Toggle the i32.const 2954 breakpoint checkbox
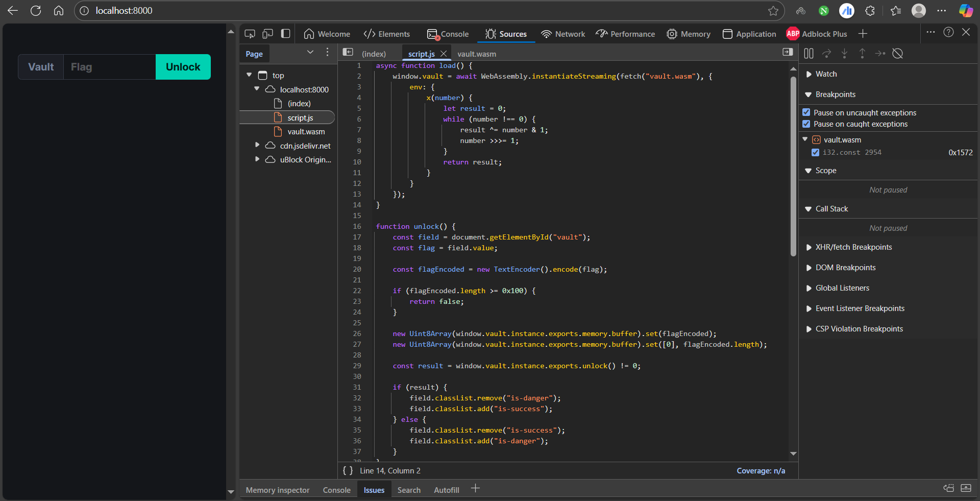Viewport: 980px width, 501px height. click(815, 152)
